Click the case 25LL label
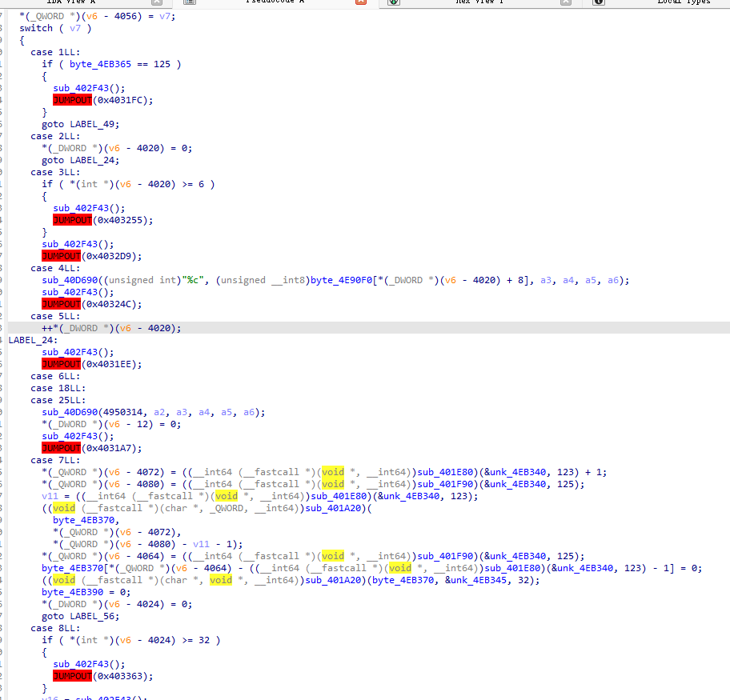This screenshot has height=700, width=730. (x=54, y=400)
